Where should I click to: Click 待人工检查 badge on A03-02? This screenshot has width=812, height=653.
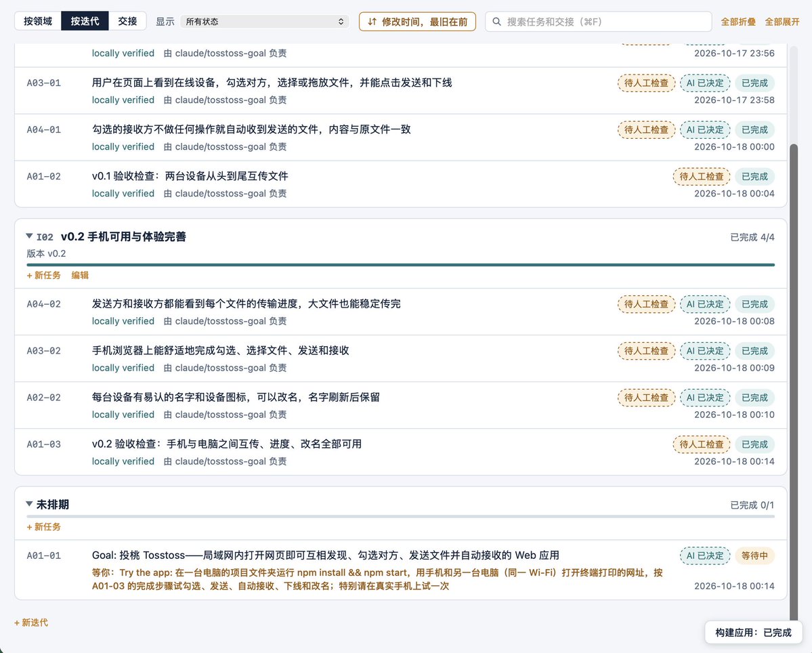point(646,351)
